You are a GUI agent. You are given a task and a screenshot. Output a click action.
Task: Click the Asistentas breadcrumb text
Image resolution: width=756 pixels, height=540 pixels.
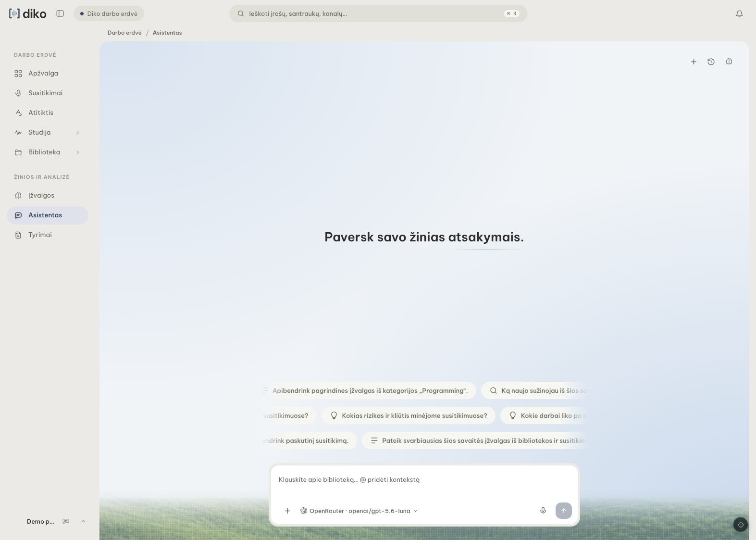167,33
